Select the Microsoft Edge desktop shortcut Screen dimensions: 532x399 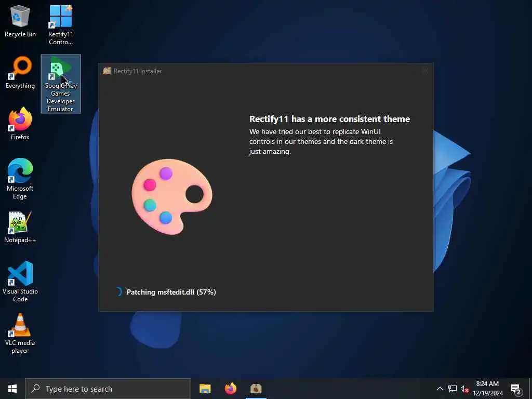click(x=20, y=179)
